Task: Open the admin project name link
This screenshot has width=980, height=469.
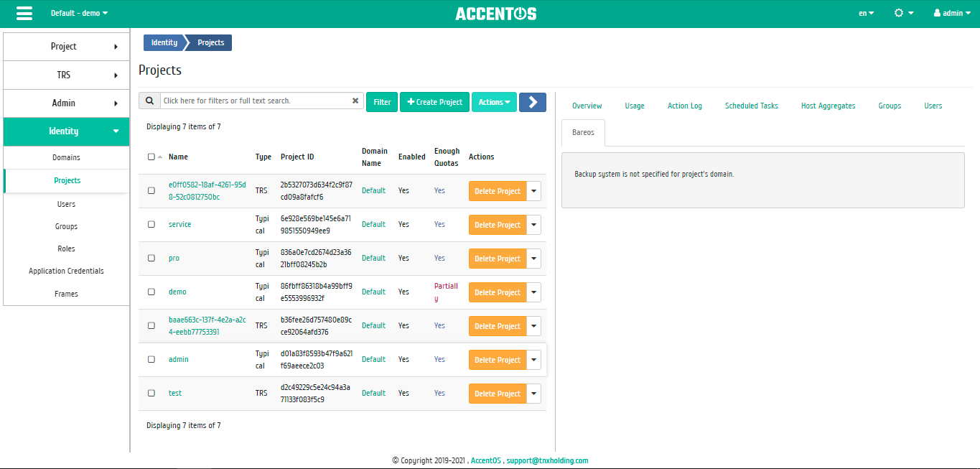Action: (x=179, y=359)
